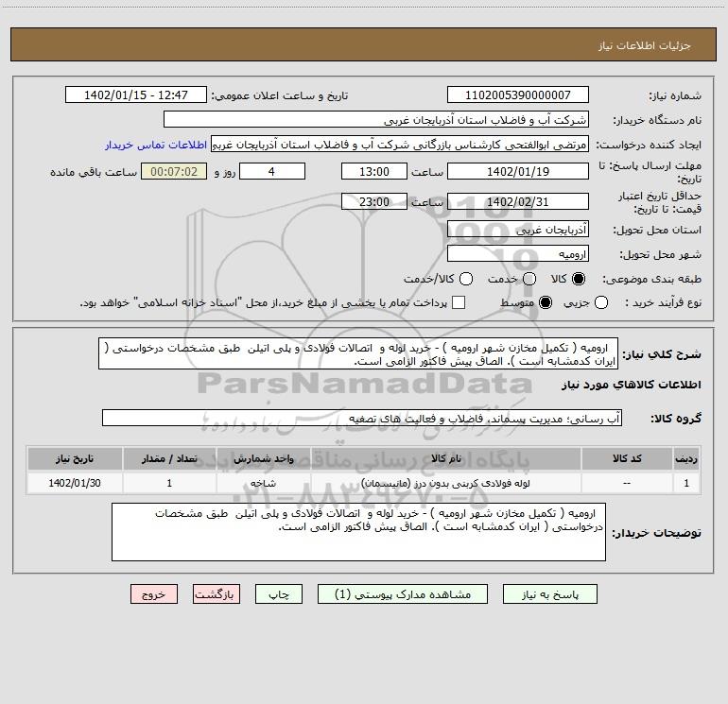Click the need date cell 1402/01/30
728x704 pixels.
pos(75,483)
